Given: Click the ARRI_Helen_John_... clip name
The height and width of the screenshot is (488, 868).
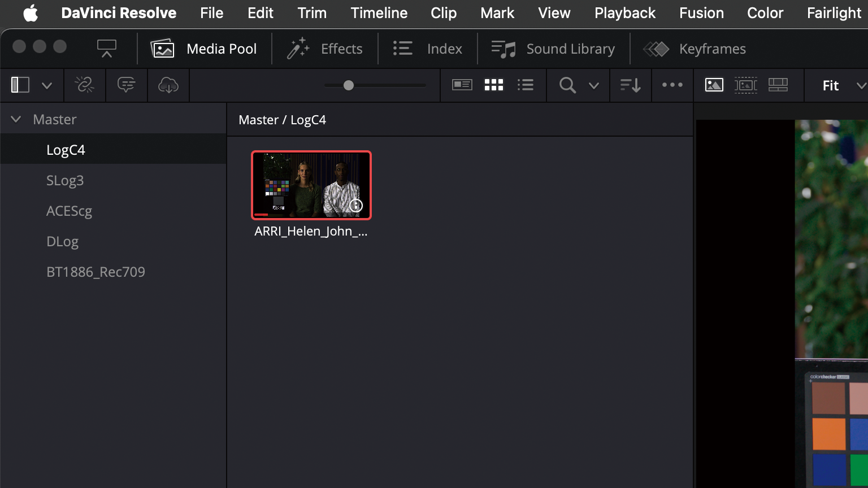Looking at the screenshot, I should [311, 232].
